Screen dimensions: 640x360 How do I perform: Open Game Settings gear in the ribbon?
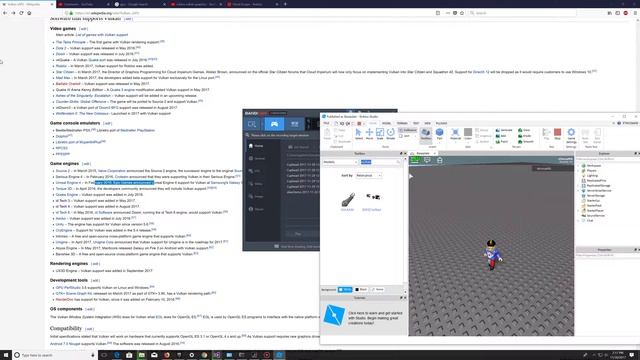click(571, 135)
